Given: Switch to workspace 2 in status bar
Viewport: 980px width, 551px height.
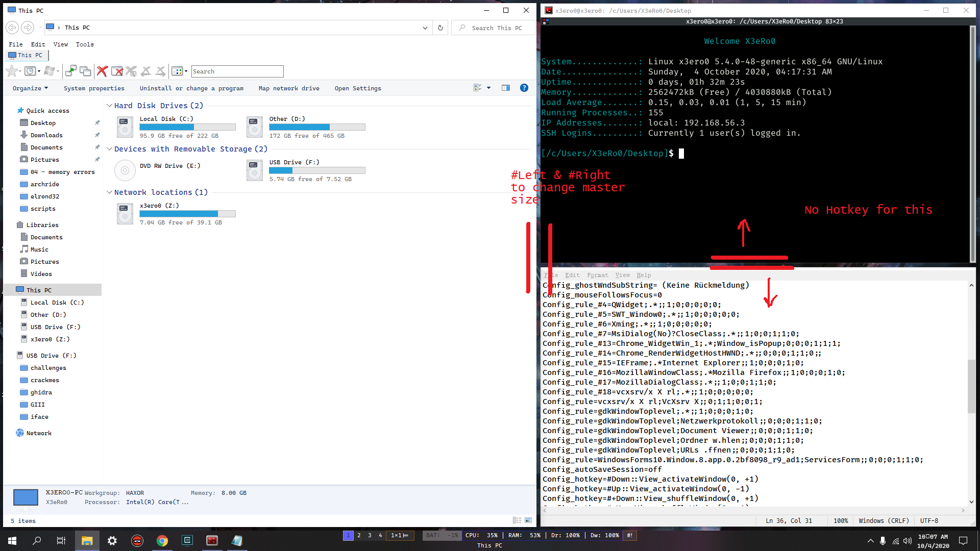Looking at the screenshot, I should 359,535.
